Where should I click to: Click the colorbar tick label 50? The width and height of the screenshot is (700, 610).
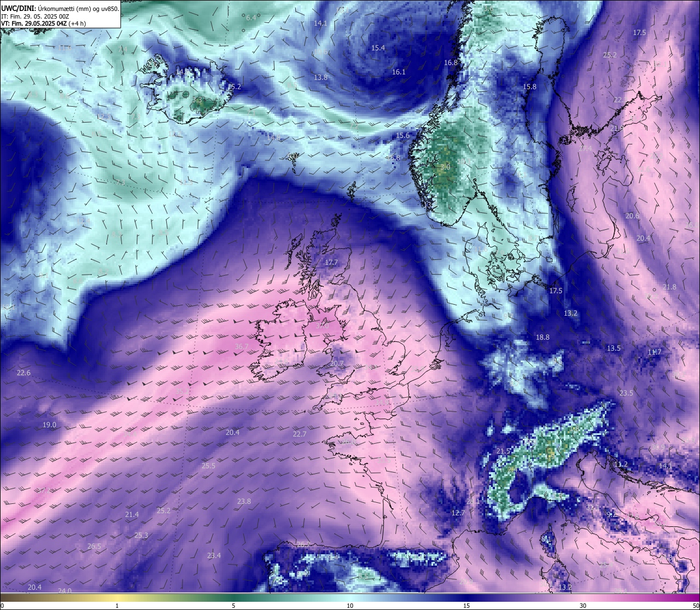(x=696, y=606)
